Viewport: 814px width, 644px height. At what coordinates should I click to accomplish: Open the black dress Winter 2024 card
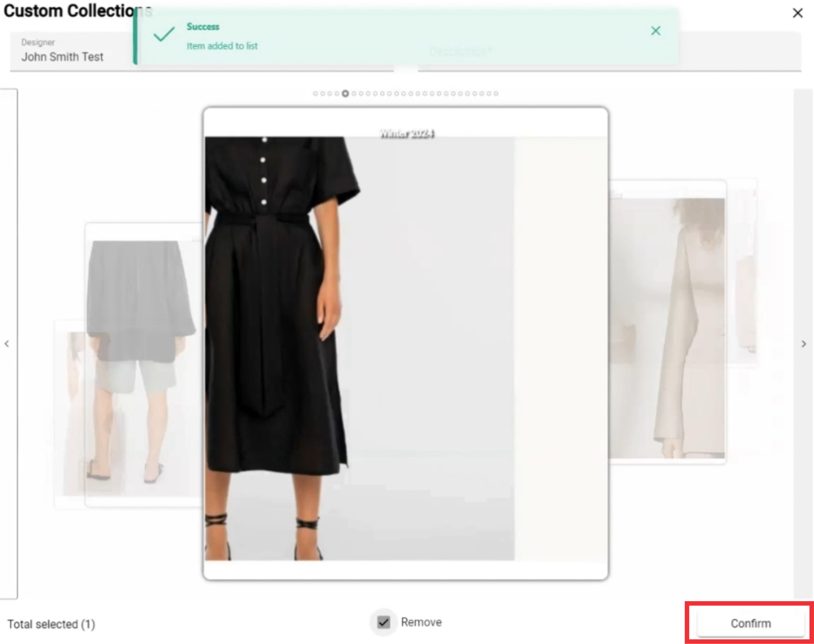[x=406, y=343]
